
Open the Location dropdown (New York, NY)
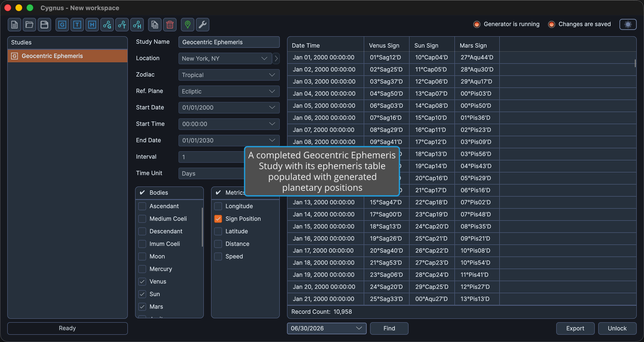[225, 58]
